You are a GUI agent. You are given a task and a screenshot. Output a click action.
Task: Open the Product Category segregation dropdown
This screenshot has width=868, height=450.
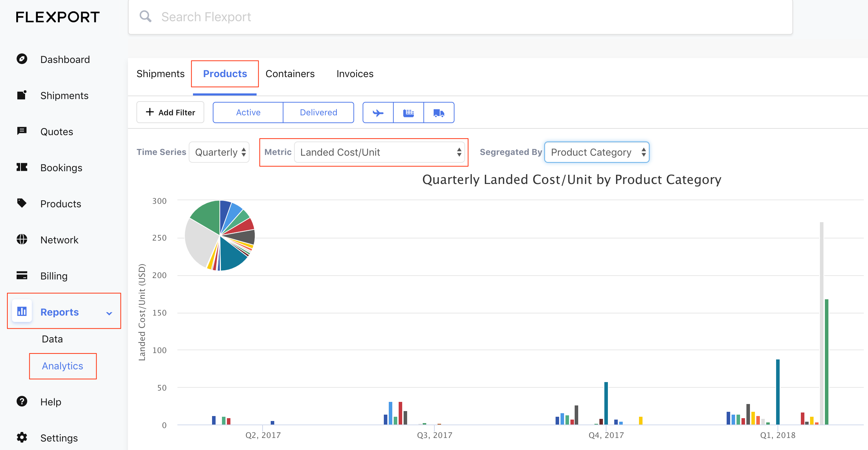tap(597, 152)
